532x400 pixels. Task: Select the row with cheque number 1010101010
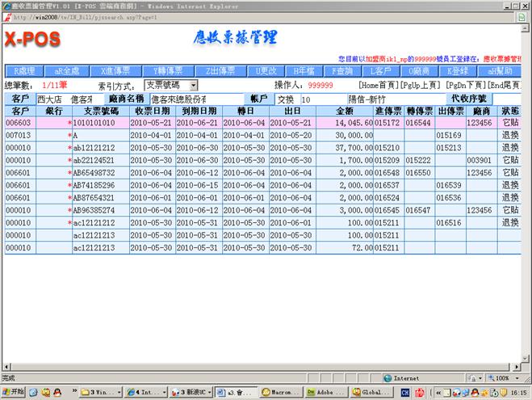click(x=94, y=123)
